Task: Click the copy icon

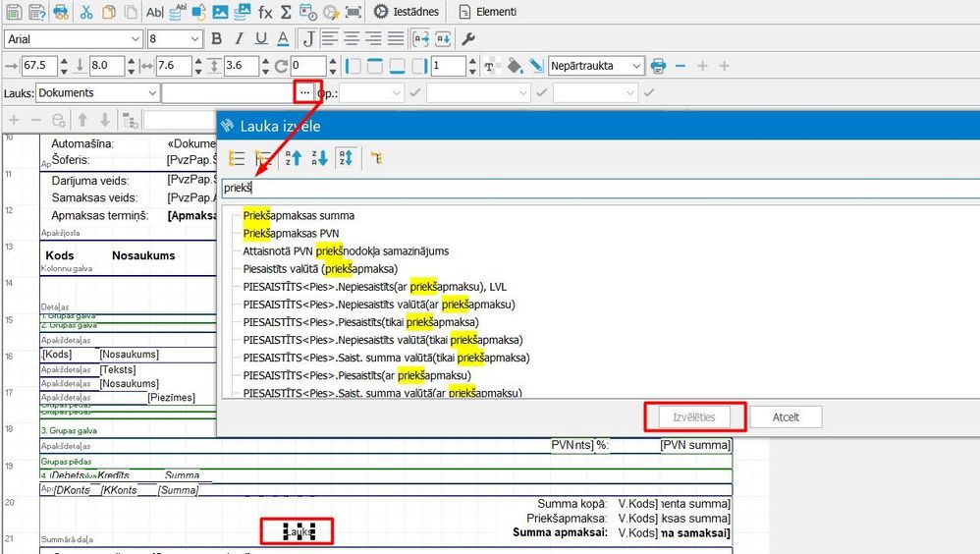Action: click(x=108, y=11)
